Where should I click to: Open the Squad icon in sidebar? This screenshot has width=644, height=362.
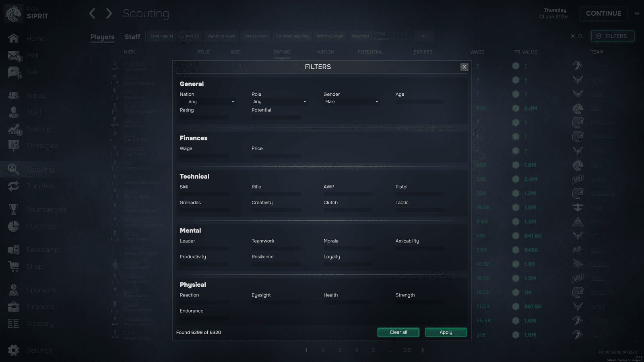(x=14, y=95)
